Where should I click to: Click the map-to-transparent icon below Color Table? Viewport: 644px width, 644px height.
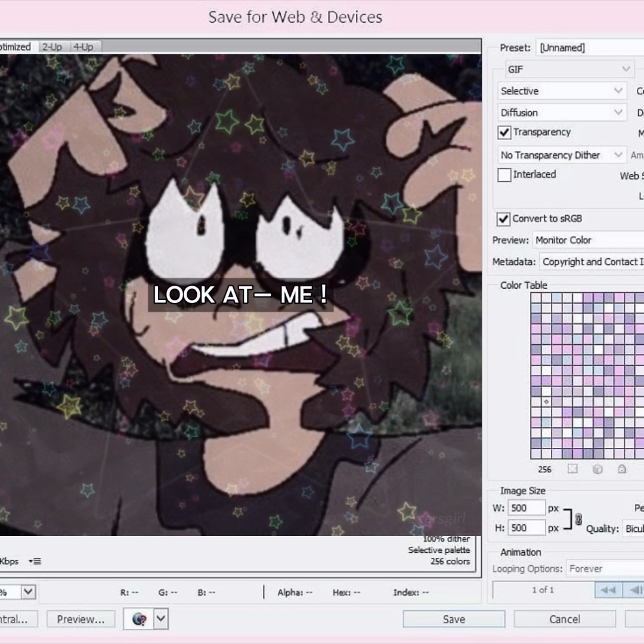point(572,469)
